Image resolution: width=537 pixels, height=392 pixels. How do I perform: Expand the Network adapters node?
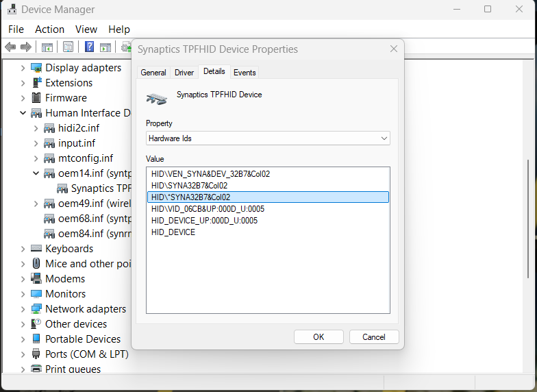pyautogui.click(x=23, y=309)
